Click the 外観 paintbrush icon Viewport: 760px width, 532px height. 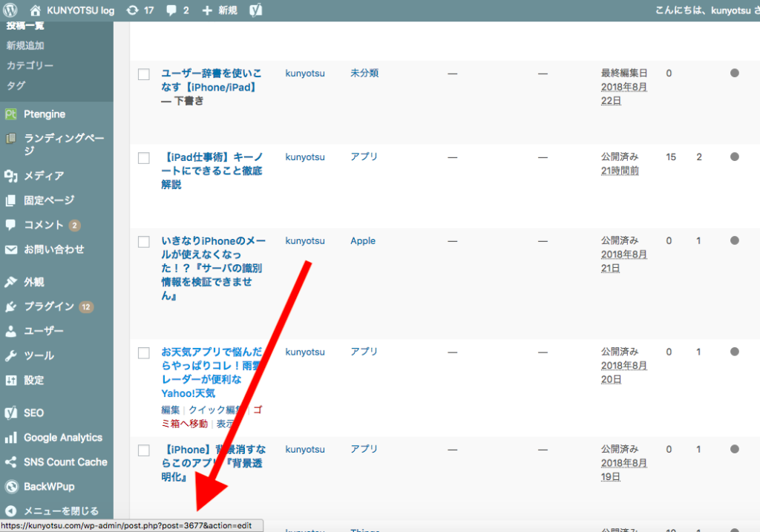pos(10,282)
